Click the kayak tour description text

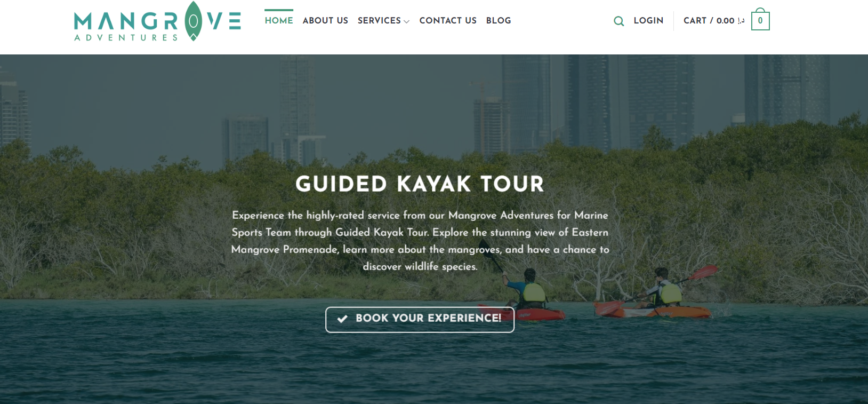[x=420, y=241]
